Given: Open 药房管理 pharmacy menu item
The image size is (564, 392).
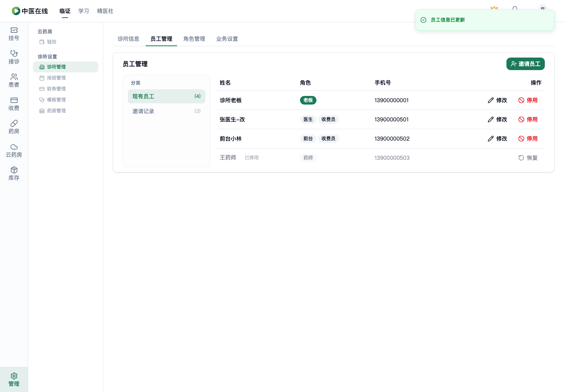Looking at the screenshot, I should click(65, 111).
